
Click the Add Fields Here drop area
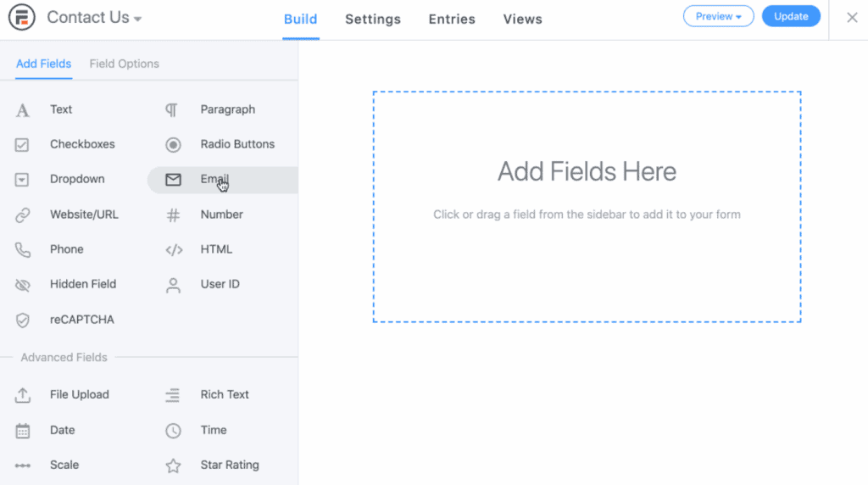coord(587,207)
